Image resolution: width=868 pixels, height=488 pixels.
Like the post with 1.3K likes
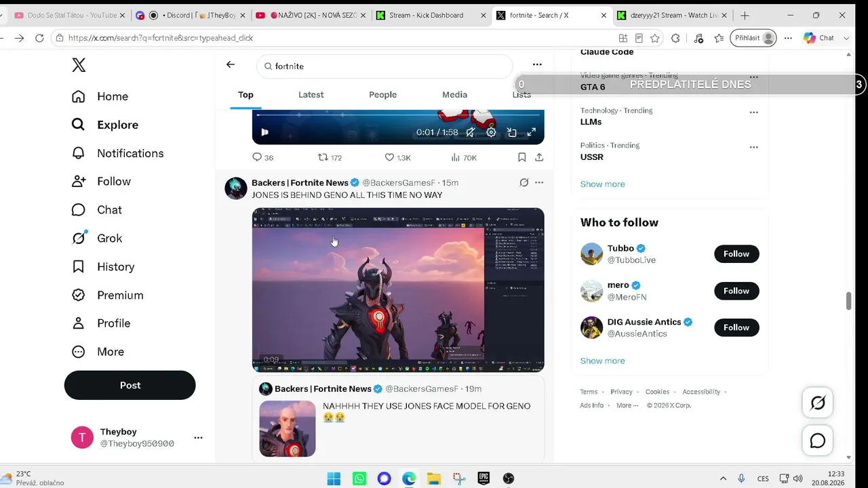(x=397, y=157)
